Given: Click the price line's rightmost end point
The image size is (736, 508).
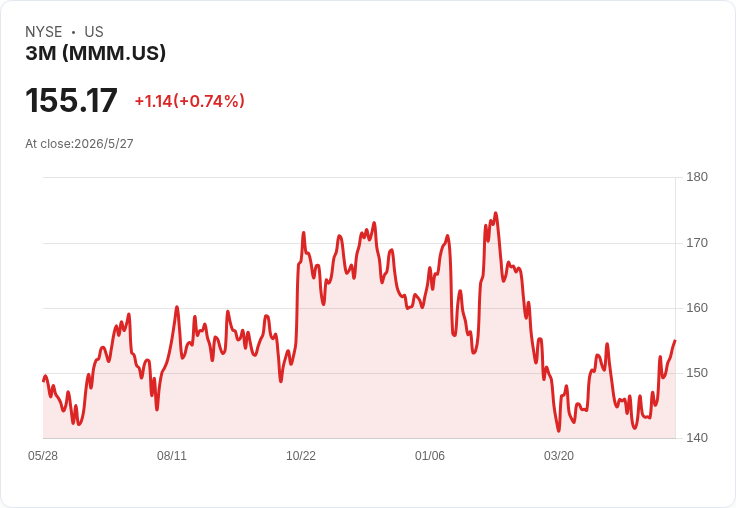Looking at the screenshot, I should click(675, 341).
